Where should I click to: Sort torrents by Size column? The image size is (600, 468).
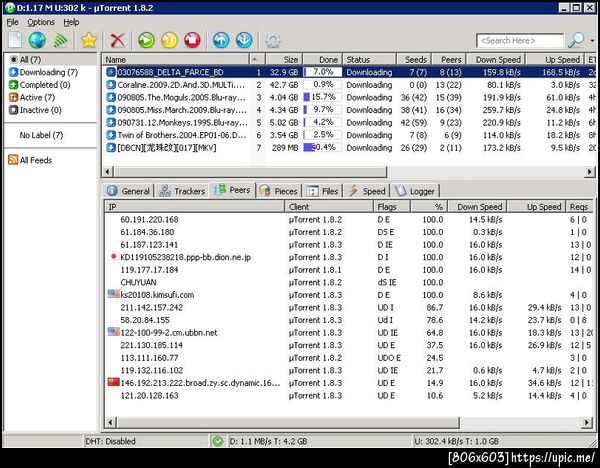(x=284, y=59)
